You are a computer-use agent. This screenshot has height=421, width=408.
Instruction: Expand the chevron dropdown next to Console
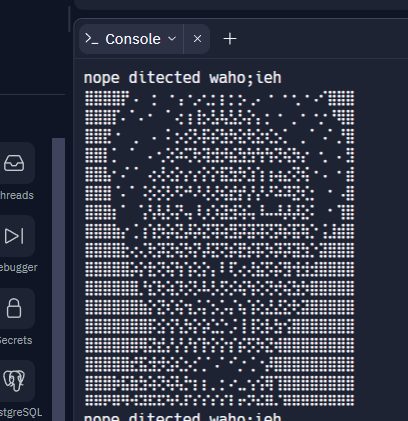tap(172, 39)
